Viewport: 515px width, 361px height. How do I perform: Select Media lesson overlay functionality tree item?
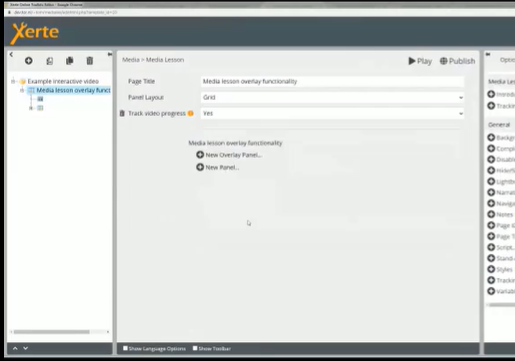click(73, 90)
